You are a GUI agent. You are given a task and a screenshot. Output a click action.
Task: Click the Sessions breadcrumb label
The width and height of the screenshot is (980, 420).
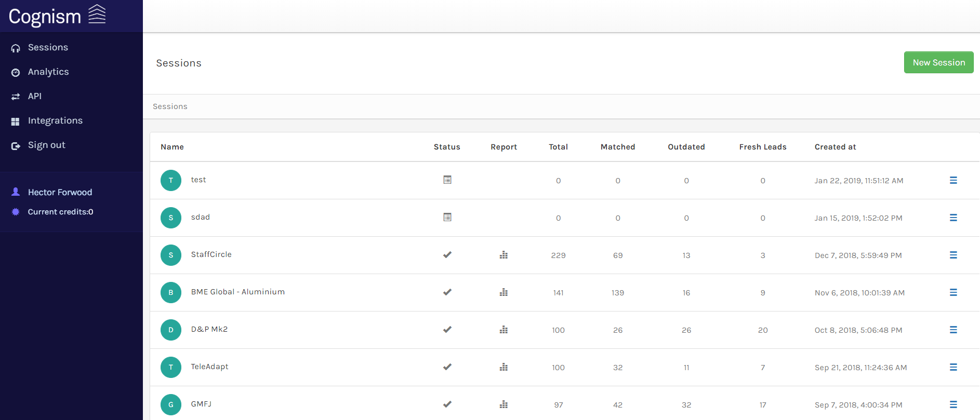170,106
